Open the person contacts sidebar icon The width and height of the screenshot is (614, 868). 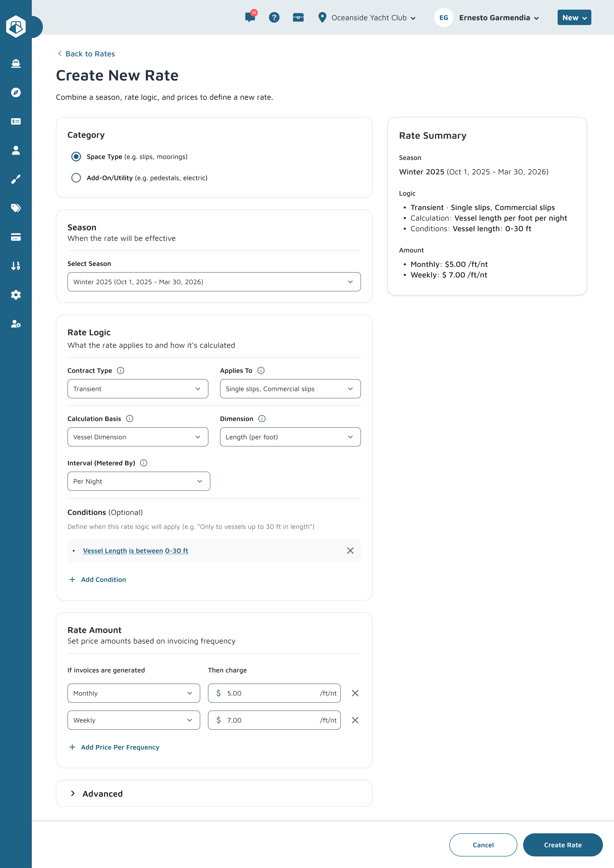(x=16, y=150)
